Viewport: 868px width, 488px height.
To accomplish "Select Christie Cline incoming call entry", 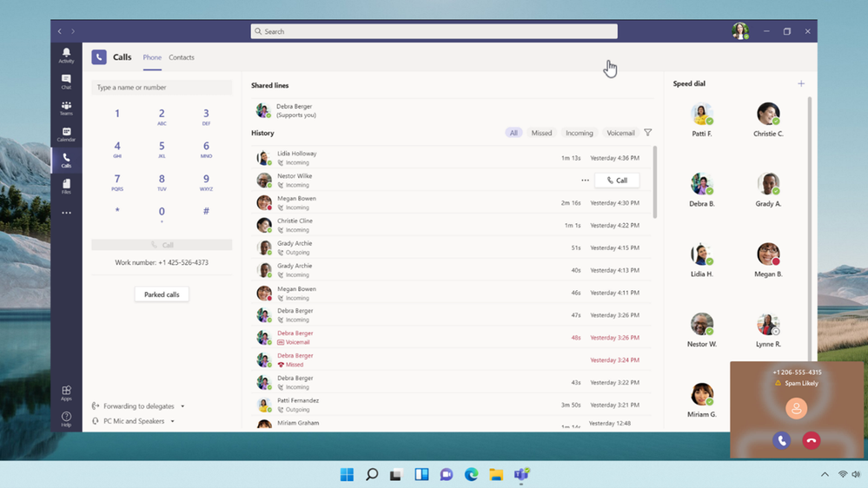I will coord(451,225).
